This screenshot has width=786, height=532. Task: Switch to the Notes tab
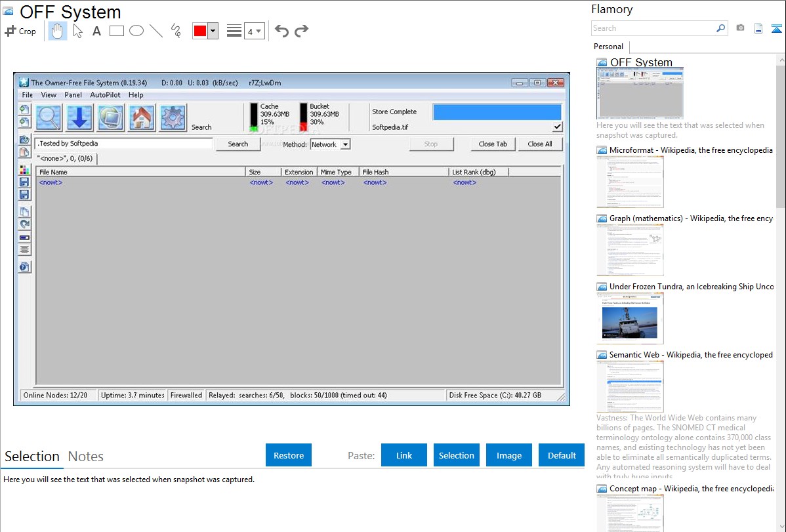pos(86,457)
